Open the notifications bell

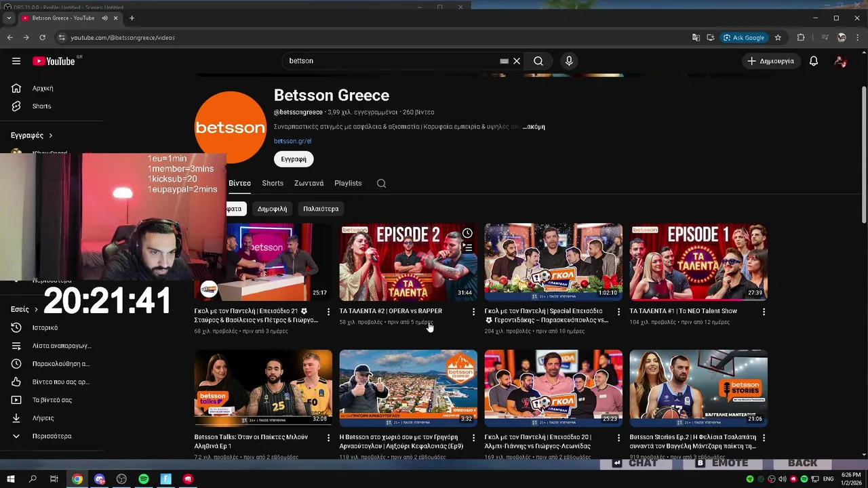814,61
